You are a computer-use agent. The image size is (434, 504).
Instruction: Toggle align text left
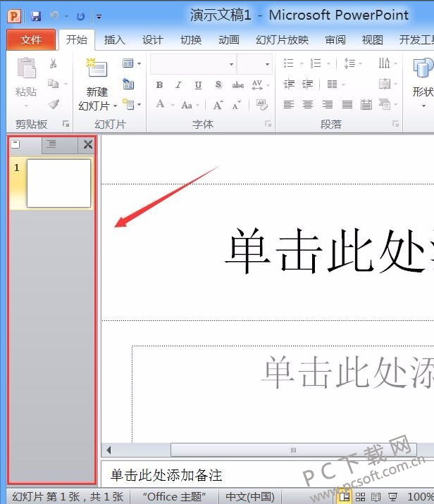[289, 104]
